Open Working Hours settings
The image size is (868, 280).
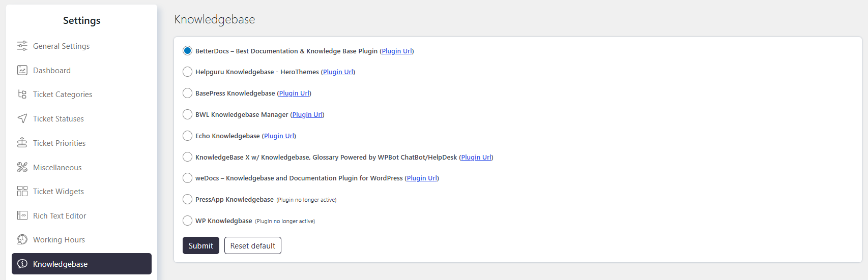pos(81,239)
